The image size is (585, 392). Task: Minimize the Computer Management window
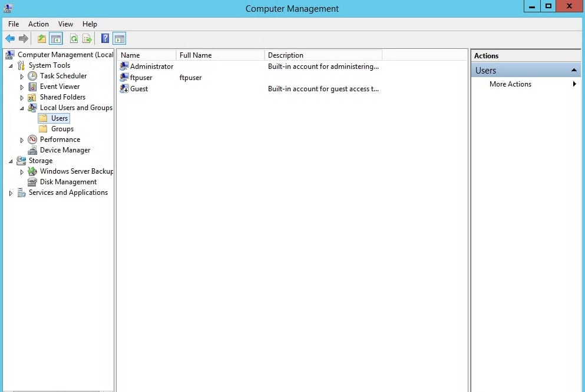(x=532, y=6)
